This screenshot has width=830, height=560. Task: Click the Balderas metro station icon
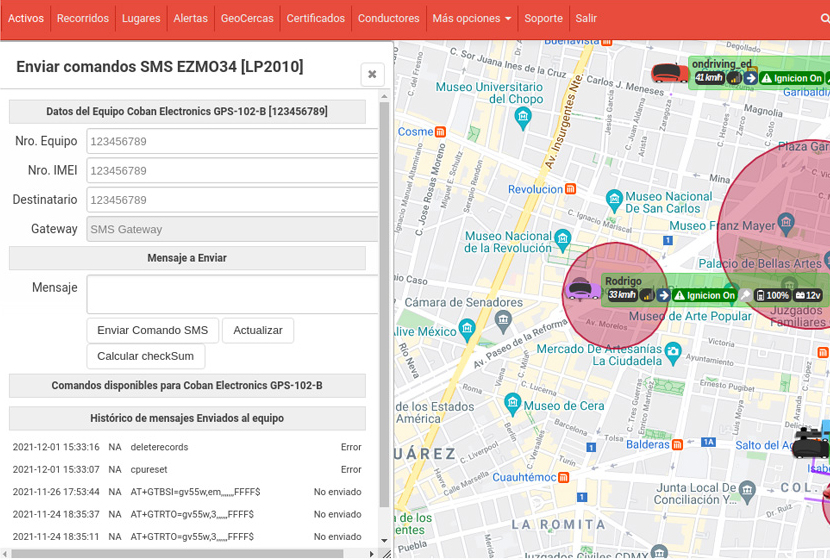677,445
